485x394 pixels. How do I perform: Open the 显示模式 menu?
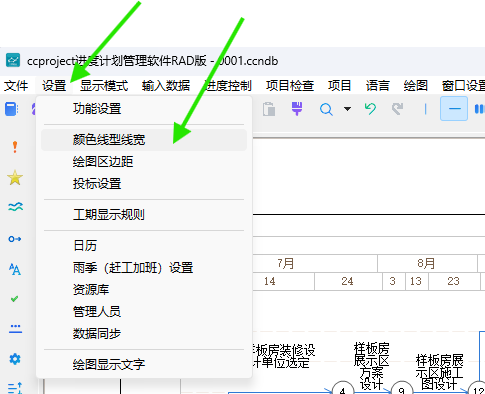(104, 86)
